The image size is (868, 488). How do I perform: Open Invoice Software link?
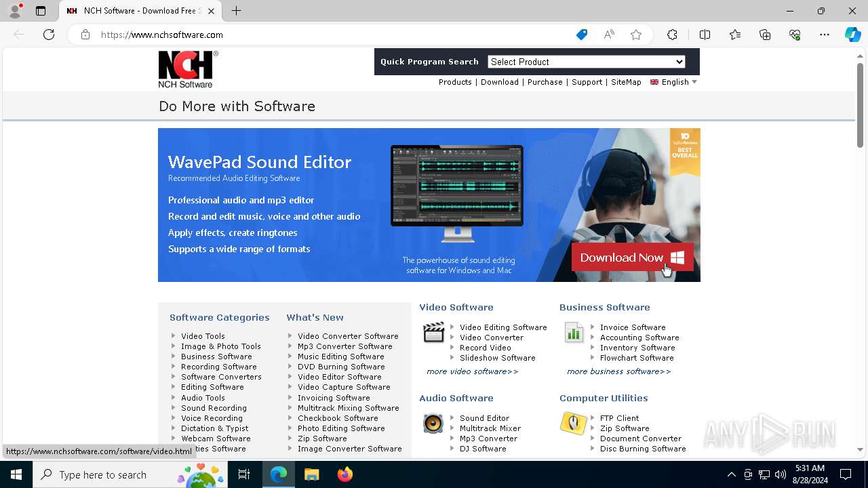click(633, 327)
